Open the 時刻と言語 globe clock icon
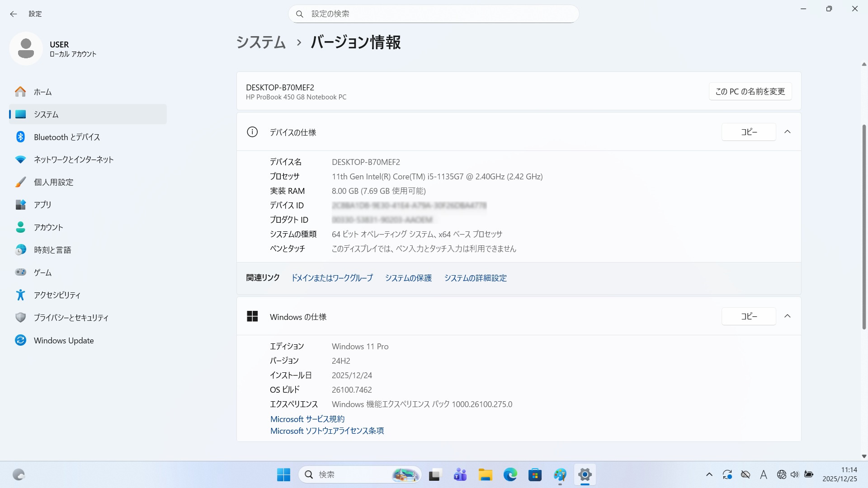The width and height of the screenshot is (868, 488). tap(20, 250)
